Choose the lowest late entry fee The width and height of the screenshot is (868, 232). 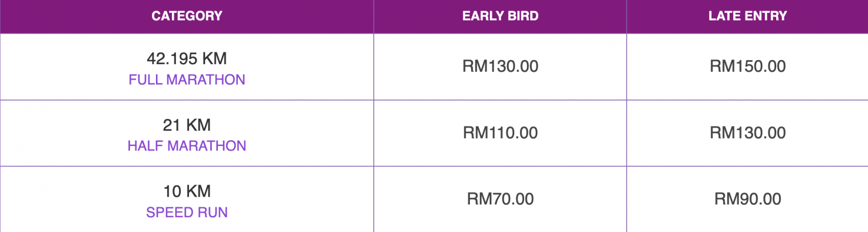tap(747, 199)
